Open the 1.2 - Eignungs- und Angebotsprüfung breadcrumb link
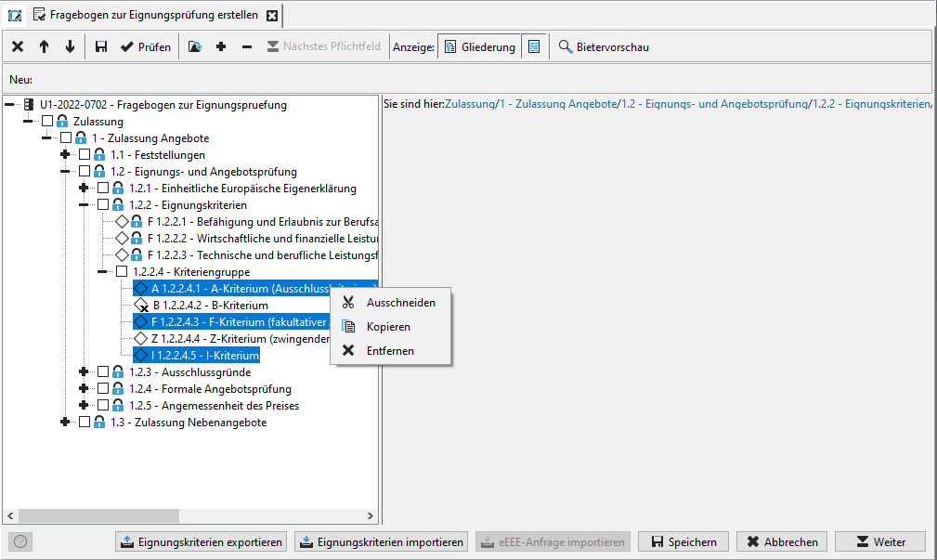This screenshot has height=560, width=937. point(715,104)
